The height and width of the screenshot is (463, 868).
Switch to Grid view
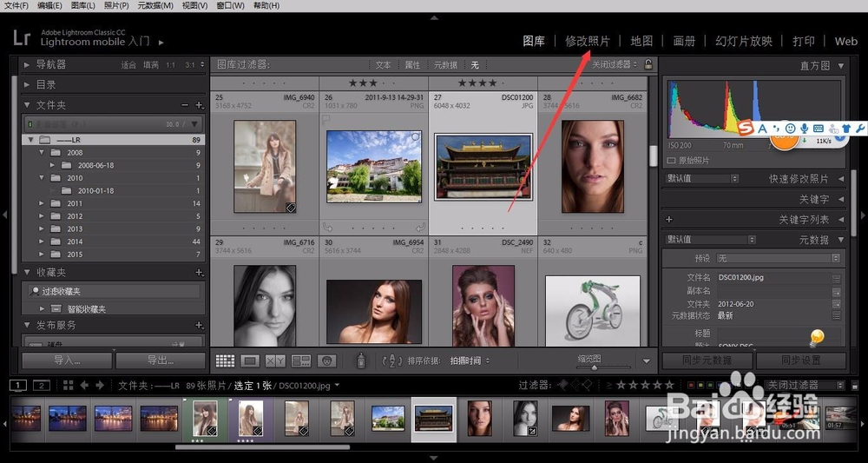pyautogui.click(x=226, y=361)
